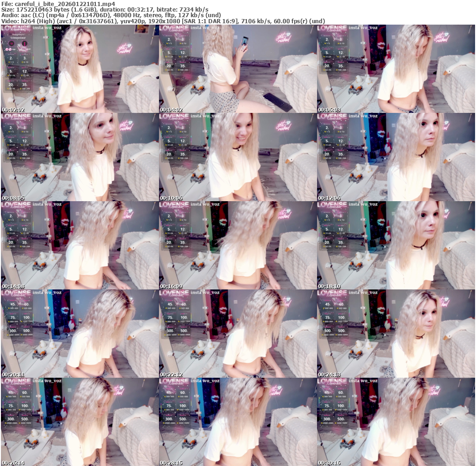This screenshot has height=466, width=476.
Task: Click the frame stamped 00:12:06
Action: pos(396,157)
